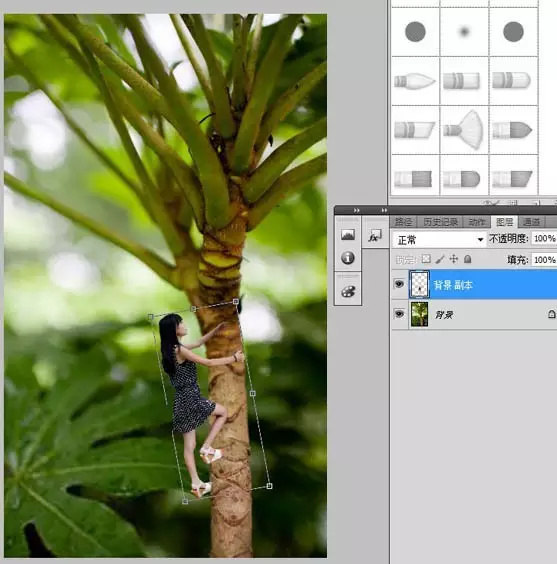The image size is (557, 564).
Task: Open the Histogram panel icon
Action: click(347, 235)
